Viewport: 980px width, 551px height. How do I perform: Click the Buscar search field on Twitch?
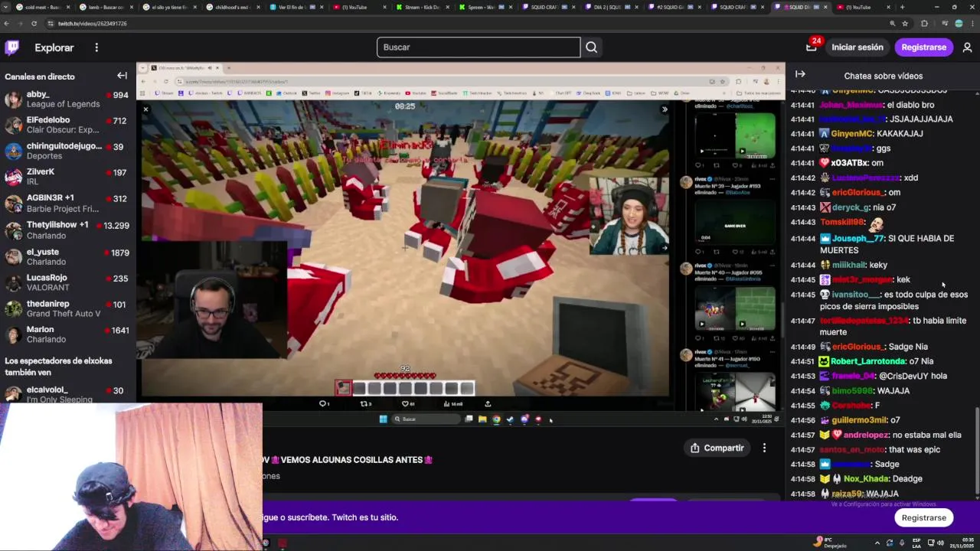coord(479,47)
